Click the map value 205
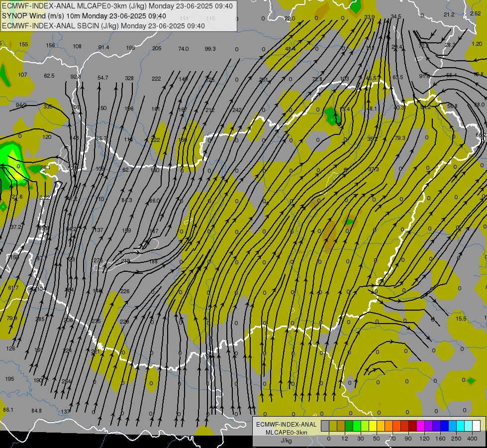487x448 pixels. point(157,48)
